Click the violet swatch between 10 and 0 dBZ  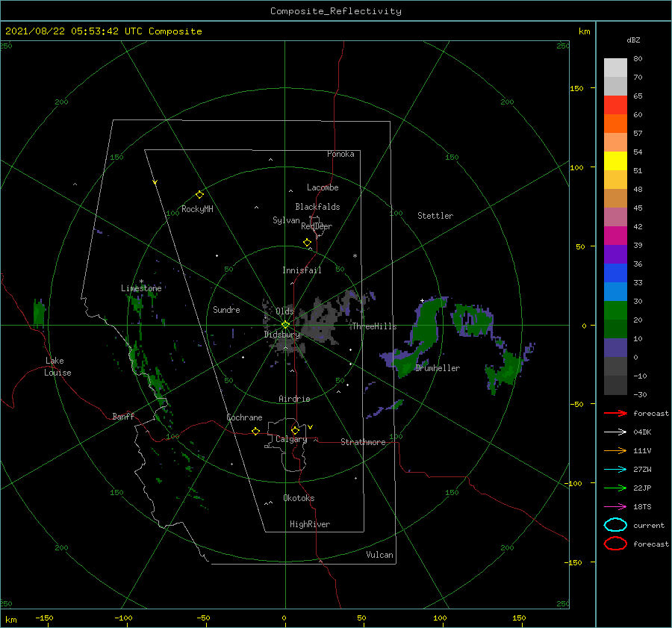point(615,348)
